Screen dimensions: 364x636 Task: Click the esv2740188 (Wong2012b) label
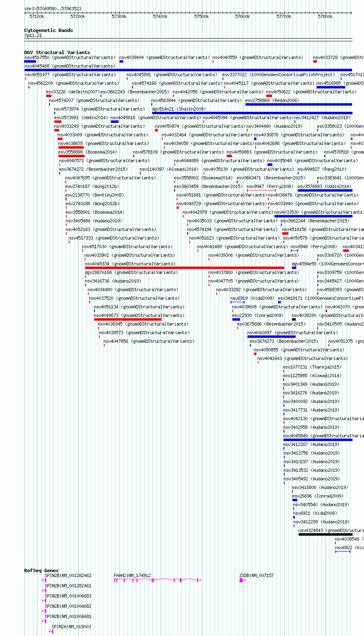pos(92,204)
